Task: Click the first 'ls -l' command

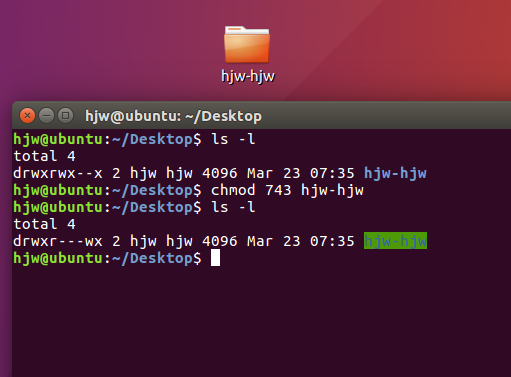Action: [233, 139]
